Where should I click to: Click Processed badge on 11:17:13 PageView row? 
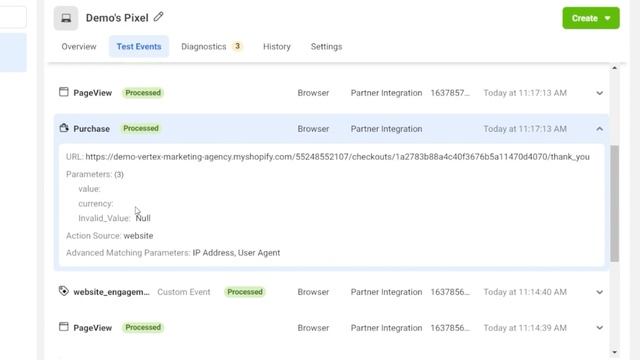click(x=143, y=93)
